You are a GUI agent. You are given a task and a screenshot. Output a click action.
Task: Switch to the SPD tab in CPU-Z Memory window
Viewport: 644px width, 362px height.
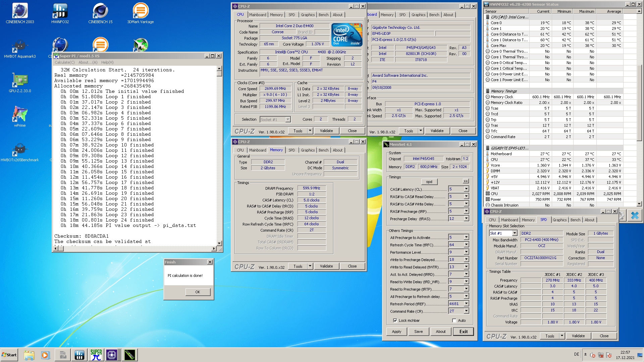point(292,150)
